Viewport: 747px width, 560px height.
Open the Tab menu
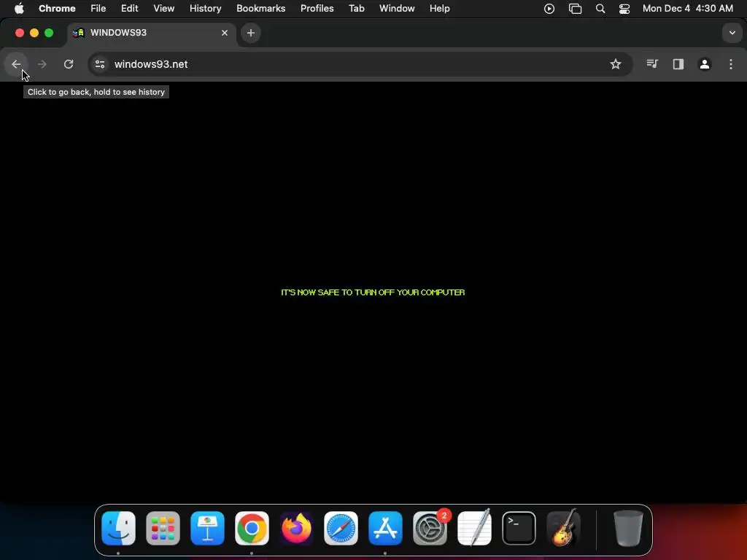[356, 9]
